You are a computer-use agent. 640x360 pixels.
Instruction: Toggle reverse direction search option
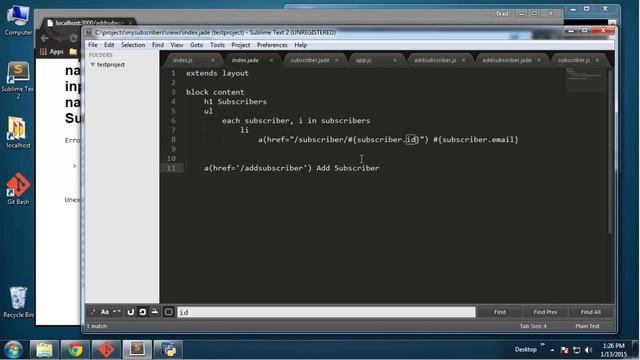[x=131, y=312]
